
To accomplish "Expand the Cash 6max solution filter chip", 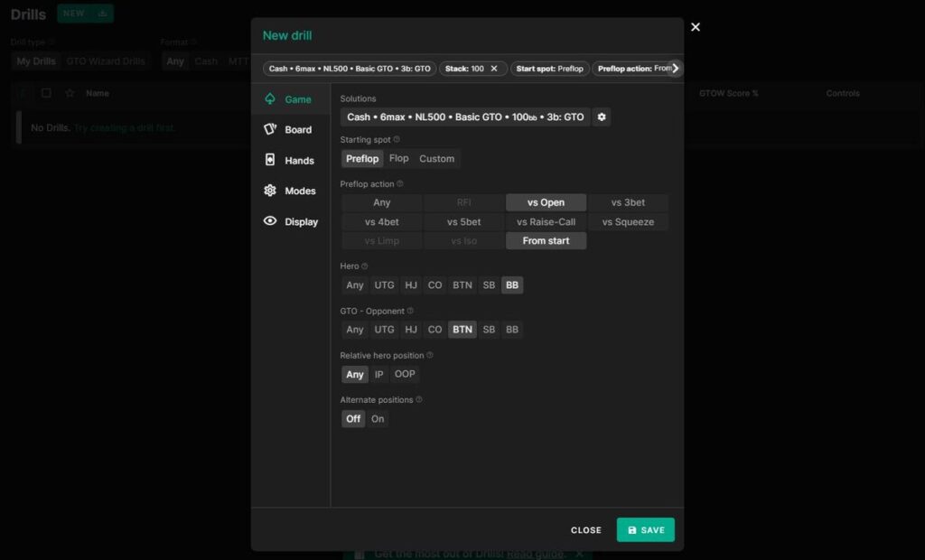I will [x=350, y=69].
